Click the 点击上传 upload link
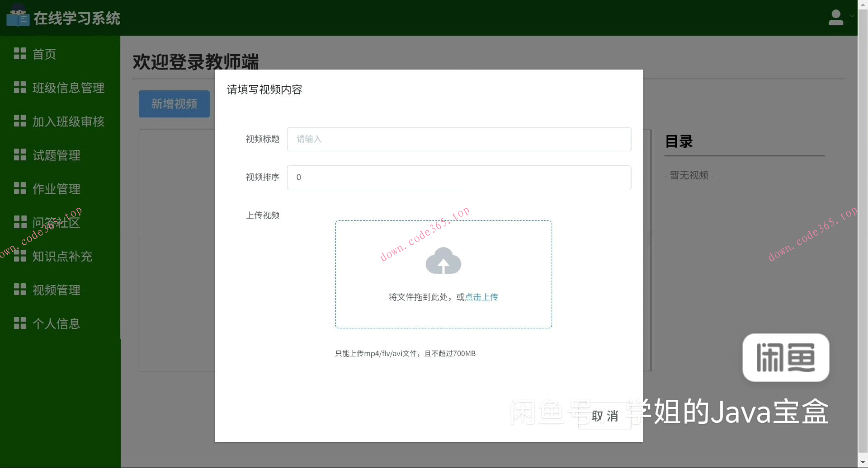 coord(481,297)
